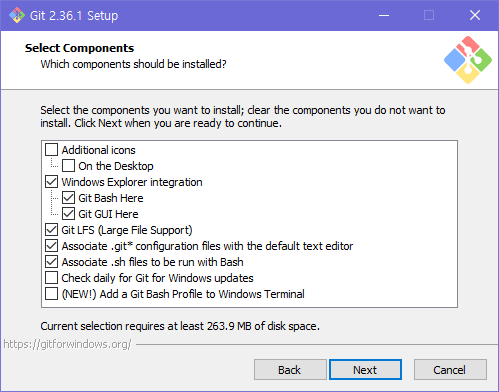Screen dimensions: 499x392
Task: Uncheck Associate .sh files with Bash
Action: point(51,262)
